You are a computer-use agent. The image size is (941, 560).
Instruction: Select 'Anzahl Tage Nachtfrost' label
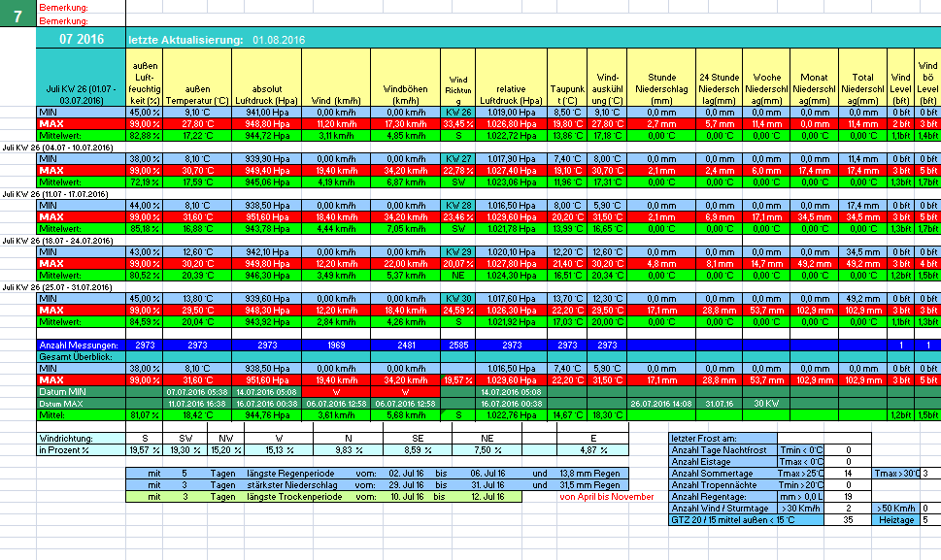(723, 450)
